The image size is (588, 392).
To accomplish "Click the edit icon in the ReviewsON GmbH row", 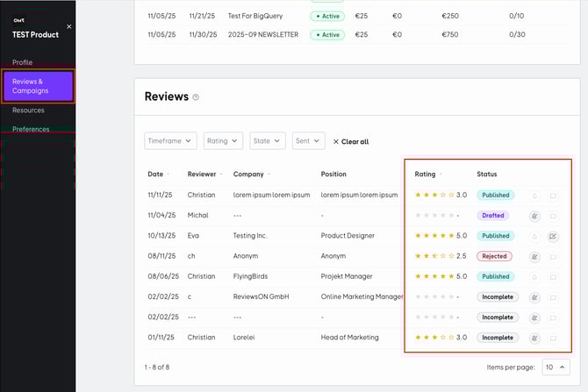I will [534, 297].
